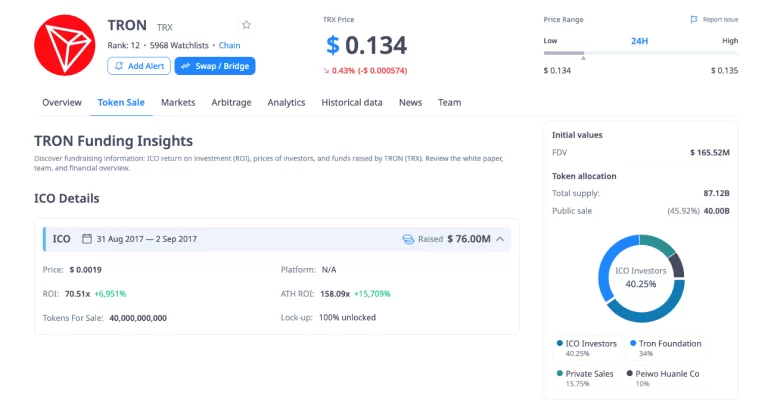
Task: Click the star watchlist icon beside TRON
Action: click(x=247, y=25)
